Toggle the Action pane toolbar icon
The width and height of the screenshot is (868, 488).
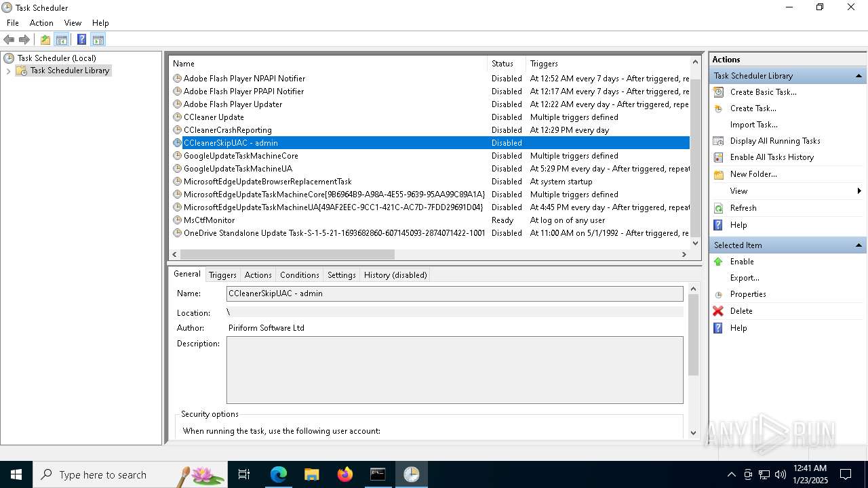point(98,39)
